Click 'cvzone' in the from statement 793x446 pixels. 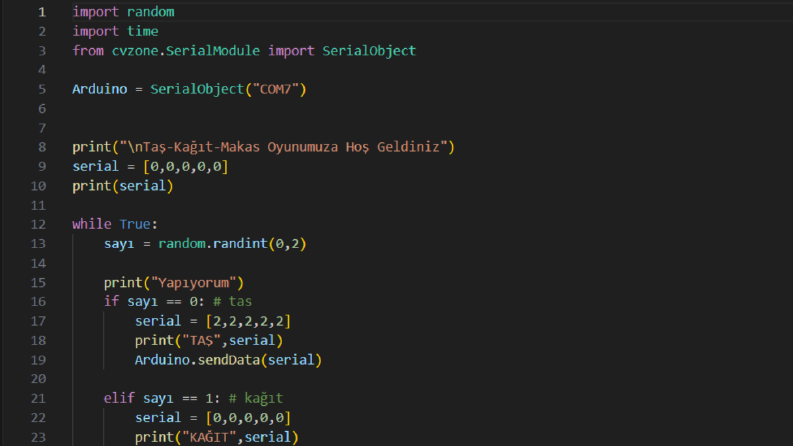coord(135,51)
